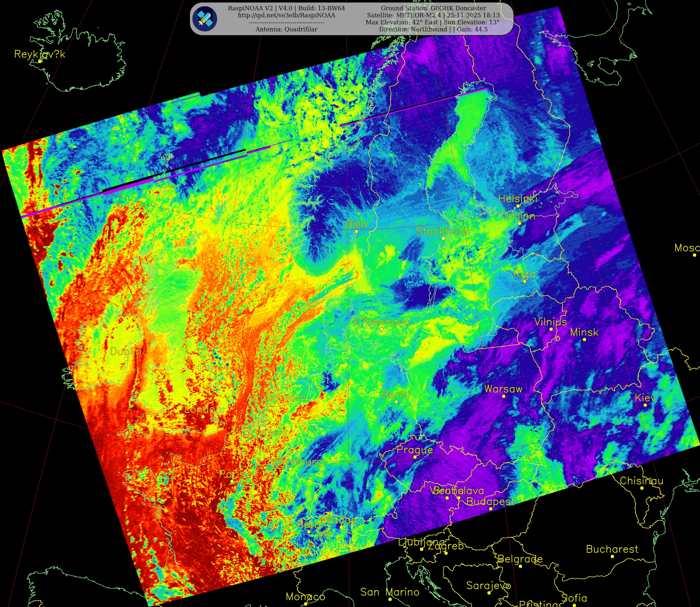Click the Bucharest city label
Image resolution: width=700 pixels, height=607 pixels.
(x=612, y=549)
